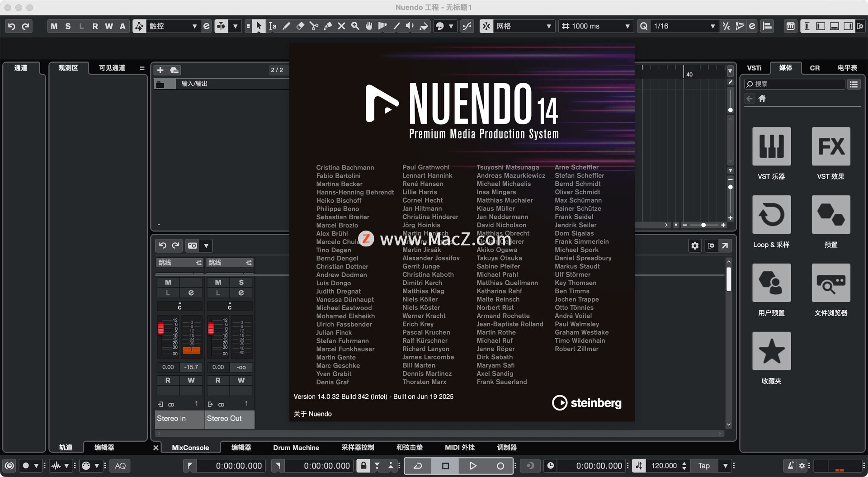Open the File Browser media tile

[x=831, y=283]
